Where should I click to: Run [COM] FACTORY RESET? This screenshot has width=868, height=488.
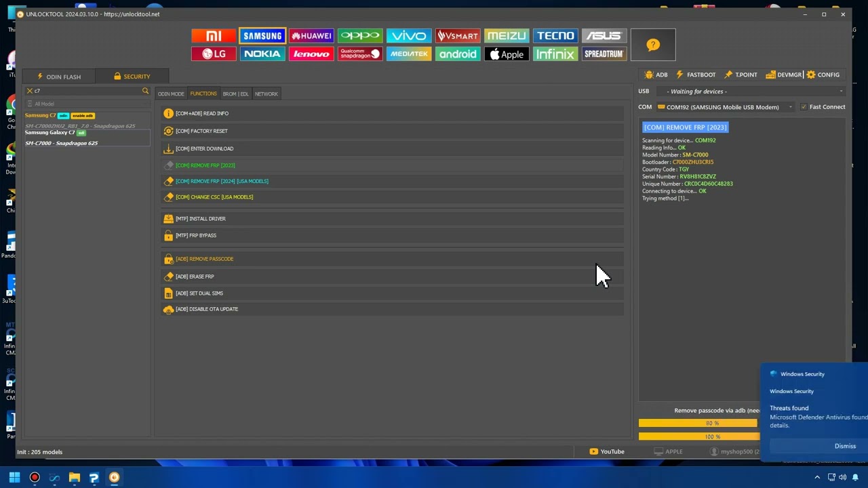coord(393,131)
